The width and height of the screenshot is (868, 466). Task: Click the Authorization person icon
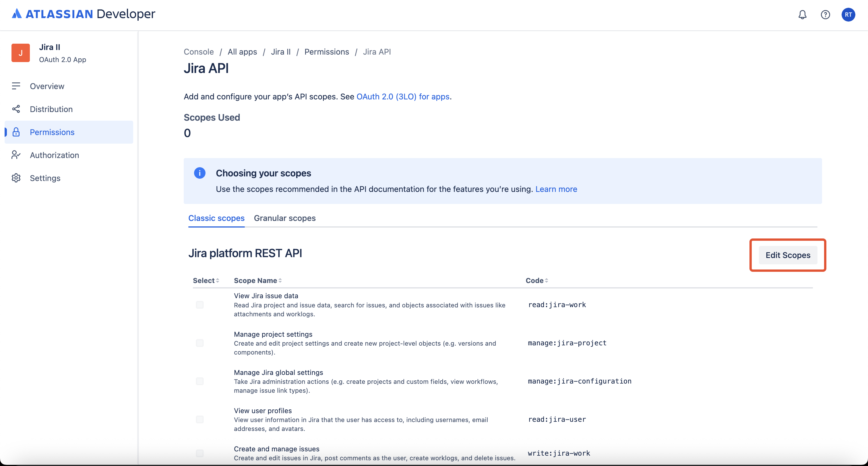click(16, 155)
